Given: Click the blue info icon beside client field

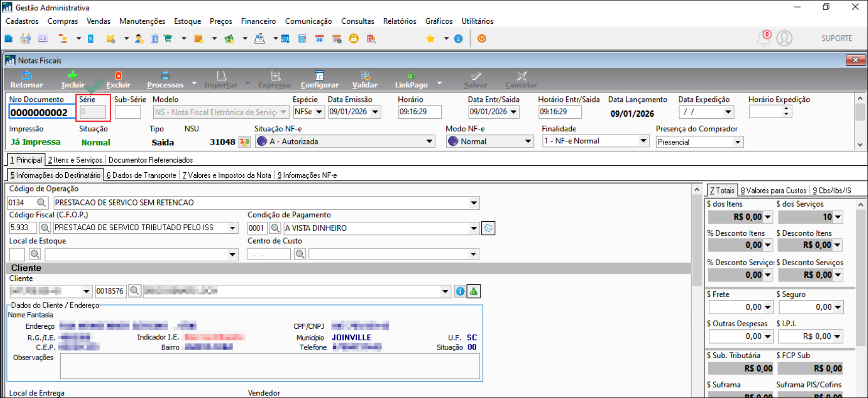Looking at the screenshot, I should [460, 291].
